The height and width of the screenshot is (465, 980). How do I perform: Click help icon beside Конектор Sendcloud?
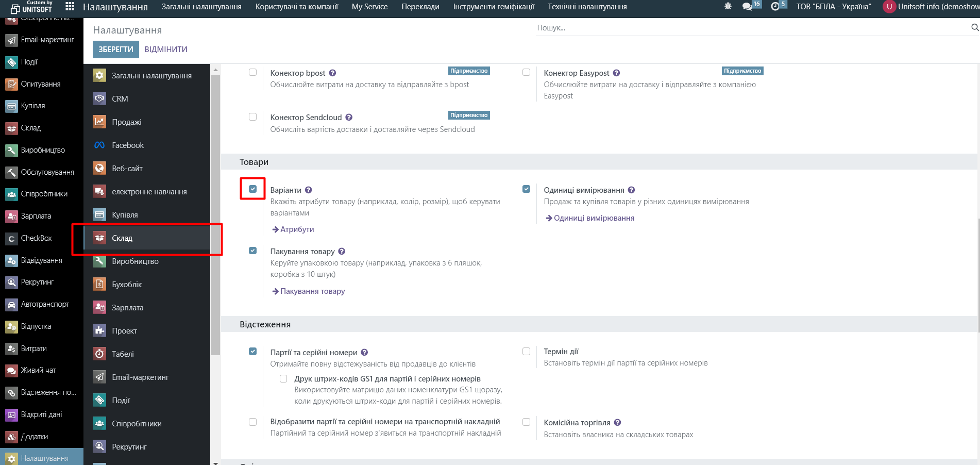[x=349, y=118]
